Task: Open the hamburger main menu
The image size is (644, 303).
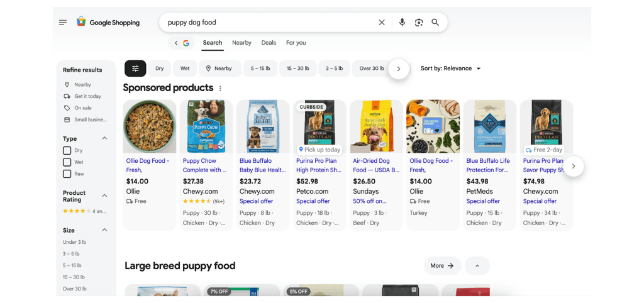Action: click(63, 23)
